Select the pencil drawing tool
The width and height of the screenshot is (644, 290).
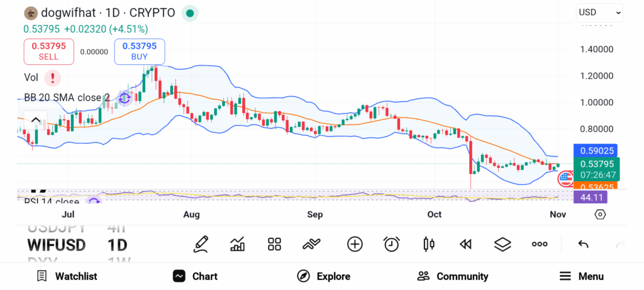[x=201, y=244]
